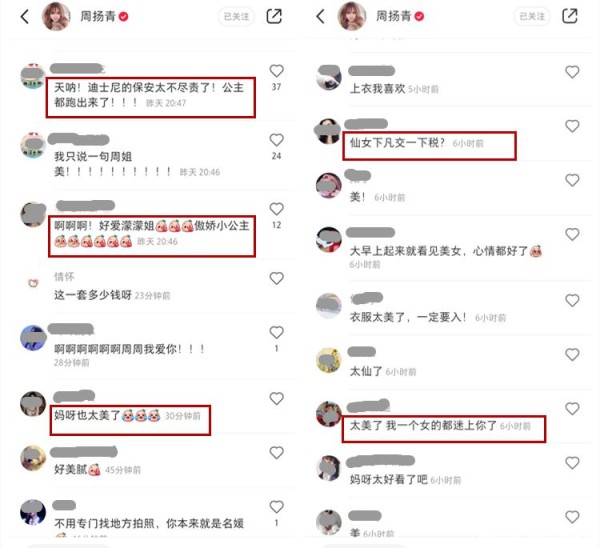The height and width of the screenshot is (548, 600).
Task: Go back using right panel back arrow
Action: [x=321, y=16]
